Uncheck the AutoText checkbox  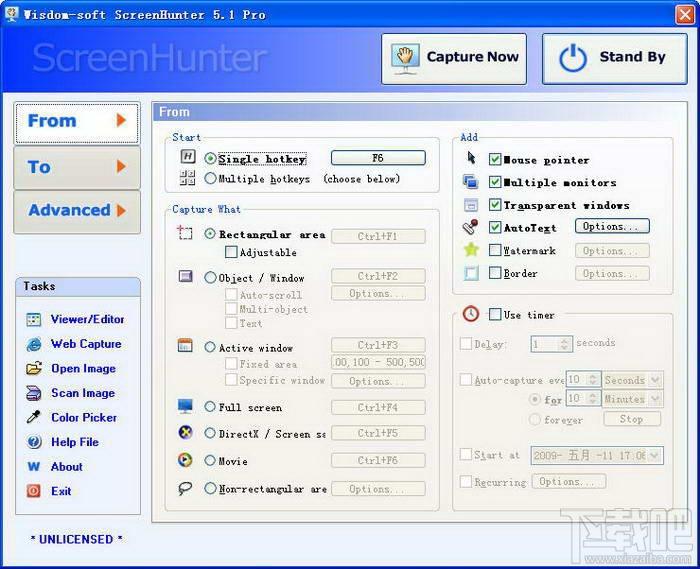(495, 227)
